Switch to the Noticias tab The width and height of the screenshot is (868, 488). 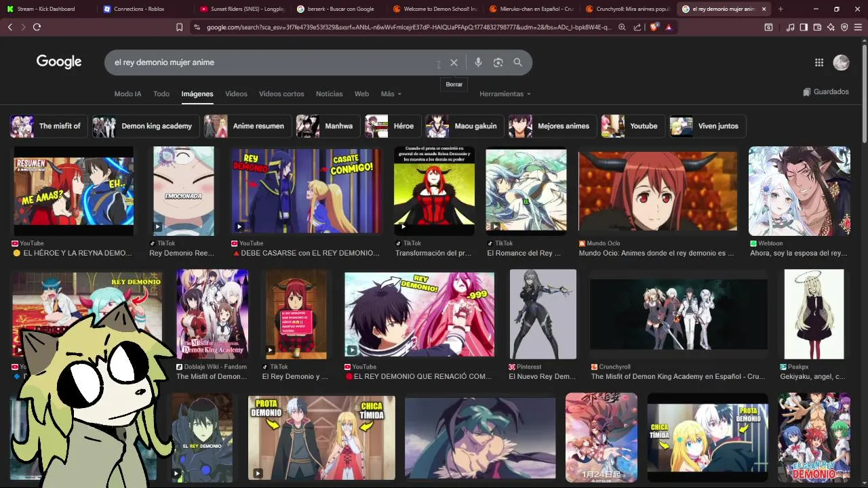click(x=329, y=94)
